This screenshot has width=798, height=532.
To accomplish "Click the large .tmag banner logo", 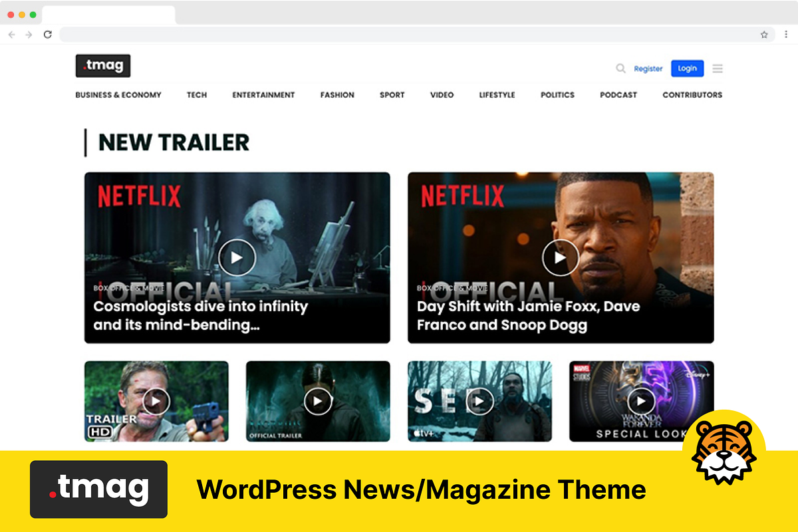I will coord(98,489).
